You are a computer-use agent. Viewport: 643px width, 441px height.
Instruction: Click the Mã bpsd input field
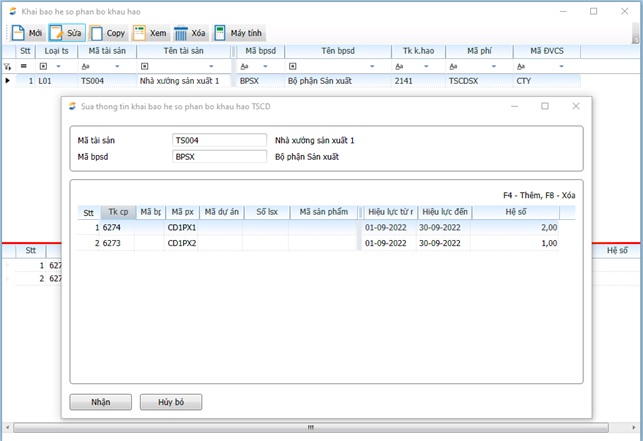pos(219,157)
